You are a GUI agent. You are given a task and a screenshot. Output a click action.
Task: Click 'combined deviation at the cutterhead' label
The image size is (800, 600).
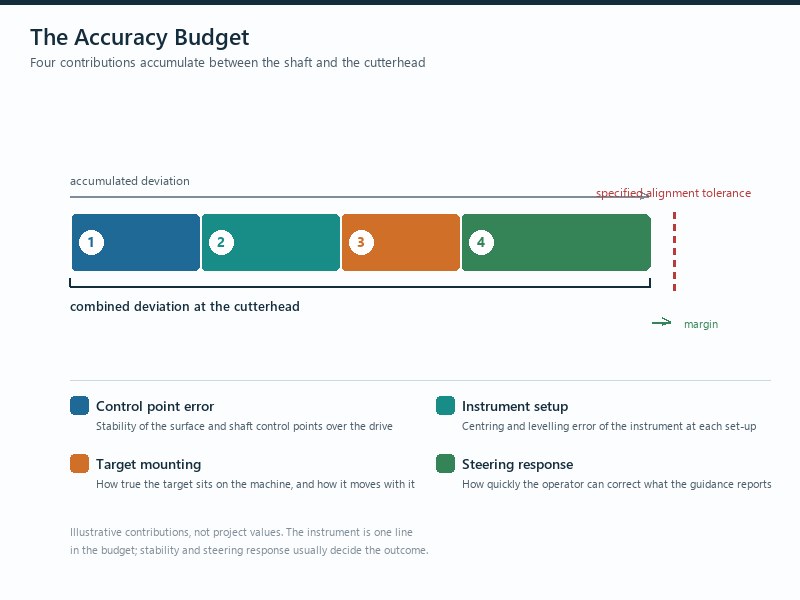coord(185,307)
